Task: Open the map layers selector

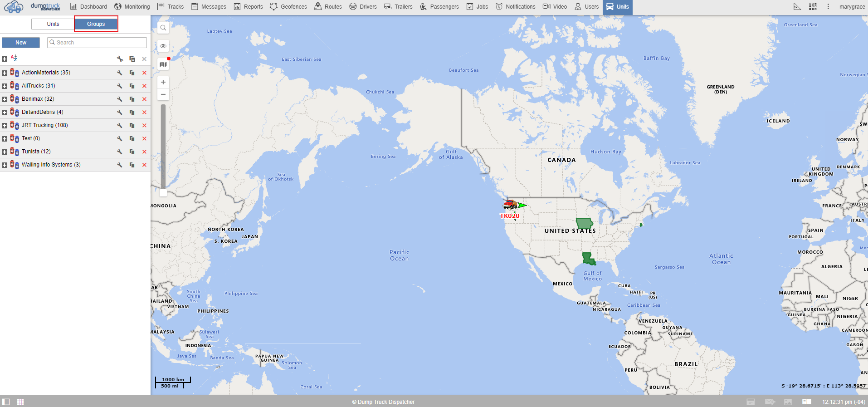Action: [163, 64]
